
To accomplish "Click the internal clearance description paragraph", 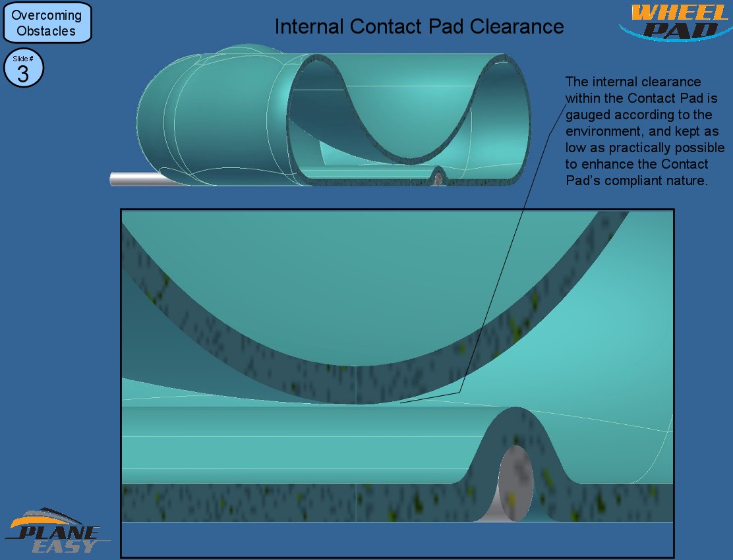I will [645, 131].
